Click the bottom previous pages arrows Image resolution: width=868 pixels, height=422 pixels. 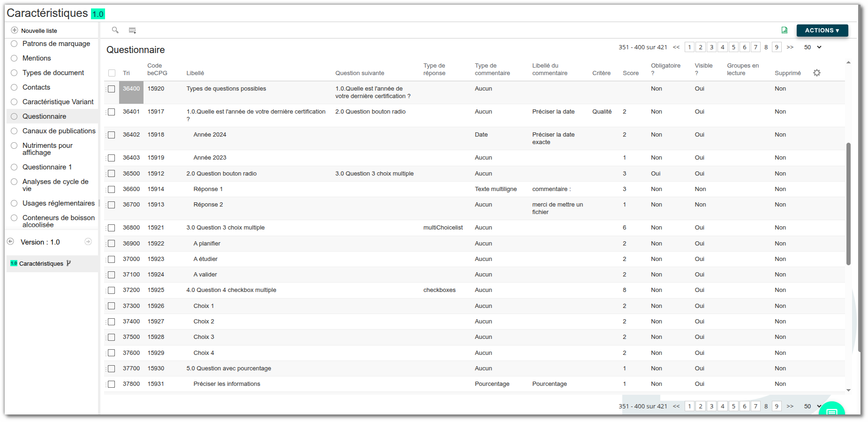point(676,406)
